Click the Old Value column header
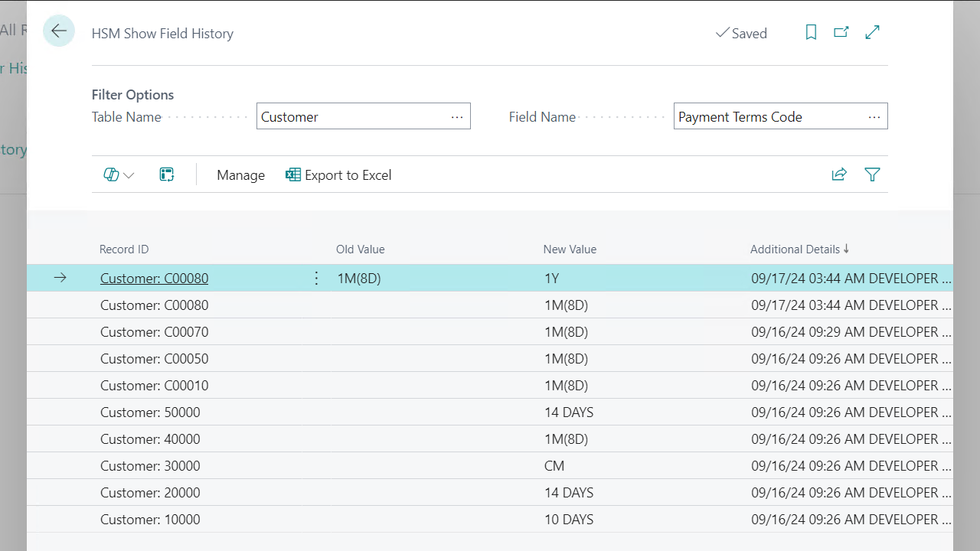980x551 pixels. tap(360, 249)
